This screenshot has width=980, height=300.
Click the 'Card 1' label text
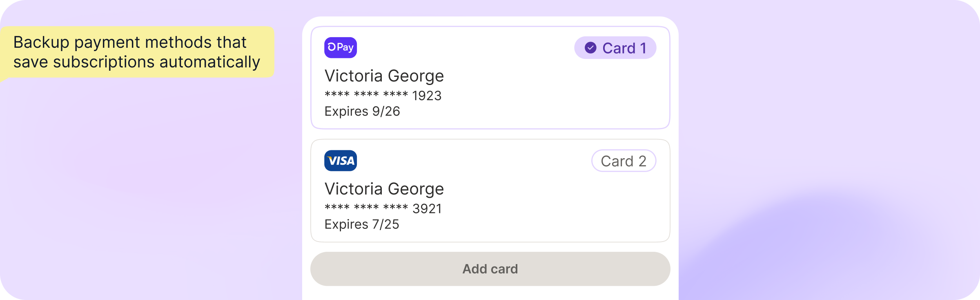(624, 48)
